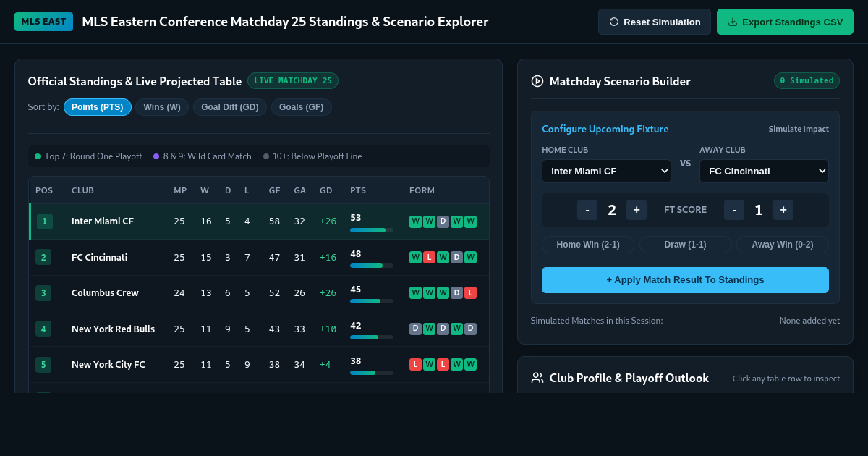Click the gray Below Playoff Line legend dot
Viewport: 868px width, 456px height.
click(266, 156)
